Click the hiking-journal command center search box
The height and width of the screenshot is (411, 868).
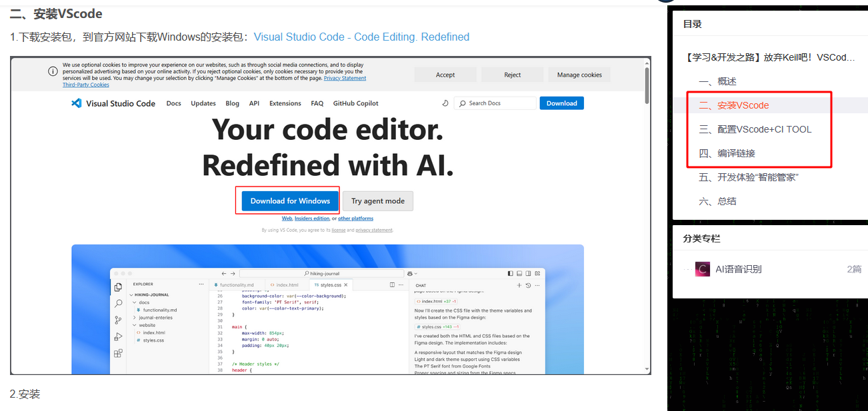(321, 273)
